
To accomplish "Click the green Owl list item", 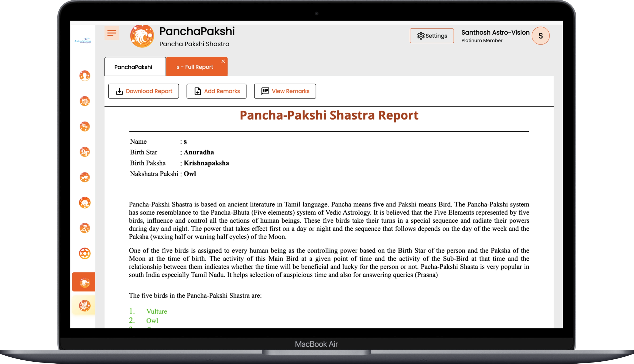I will pos(152,321).
